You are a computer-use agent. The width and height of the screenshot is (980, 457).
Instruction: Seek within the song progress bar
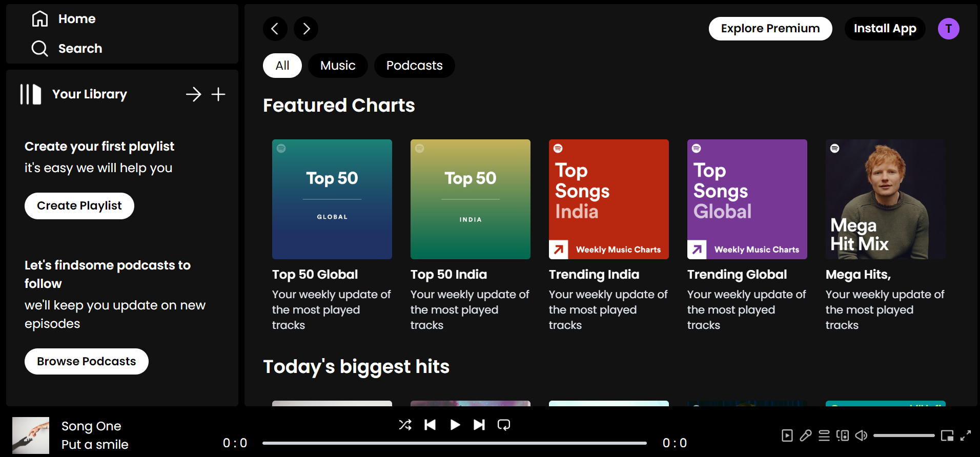[x=455, y=443]
